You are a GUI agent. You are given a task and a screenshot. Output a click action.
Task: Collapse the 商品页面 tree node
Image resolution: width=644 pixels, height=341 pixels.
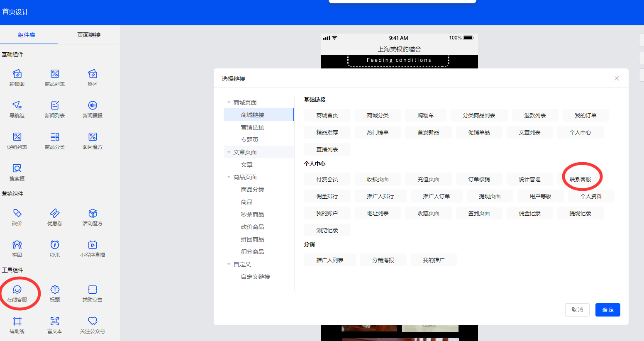229,177
